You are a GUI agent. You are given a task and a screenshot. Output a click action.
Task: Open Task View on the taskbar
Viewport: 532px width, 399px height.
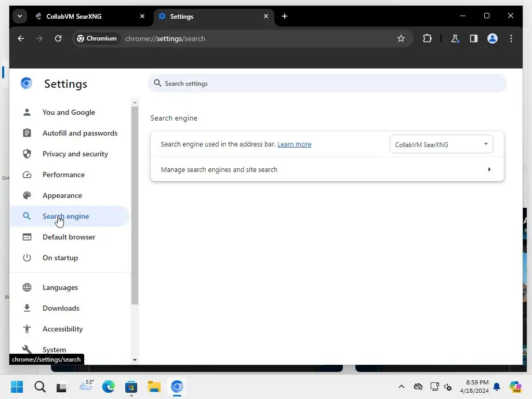pyautogui.click(x=61, y=387)
